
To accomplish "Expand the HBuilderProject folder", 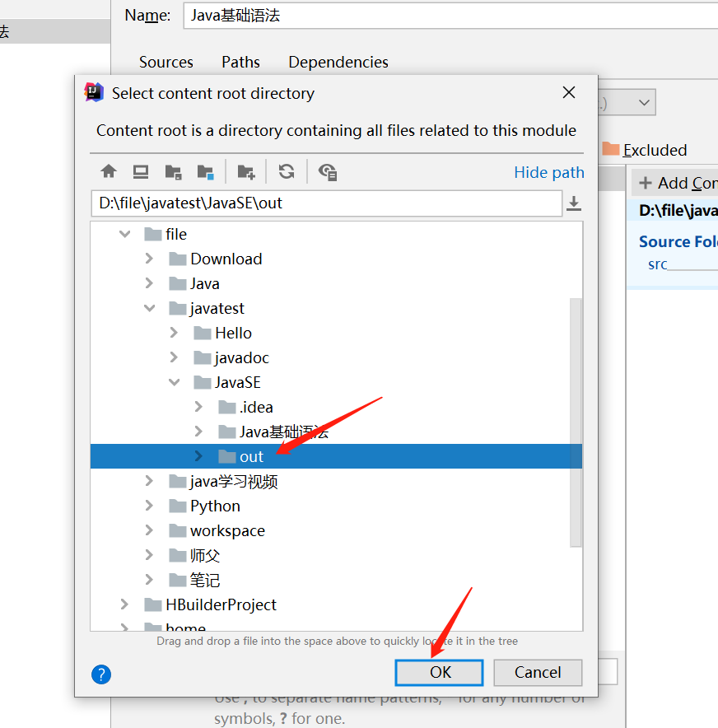I will (x=124, y=604).
